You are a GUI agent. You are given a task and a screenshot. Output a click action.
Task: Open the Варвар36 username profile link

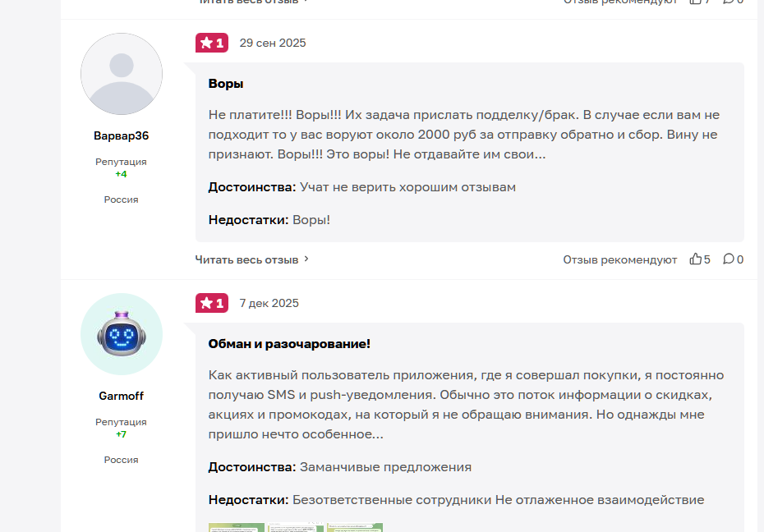click(122, 135)
